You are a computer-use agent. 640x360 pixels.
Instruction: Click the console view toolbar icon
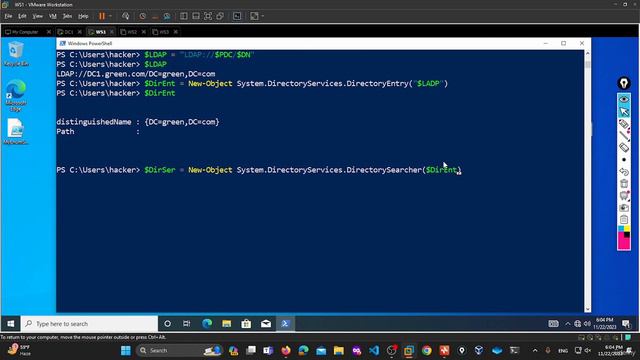pos(237,16)
